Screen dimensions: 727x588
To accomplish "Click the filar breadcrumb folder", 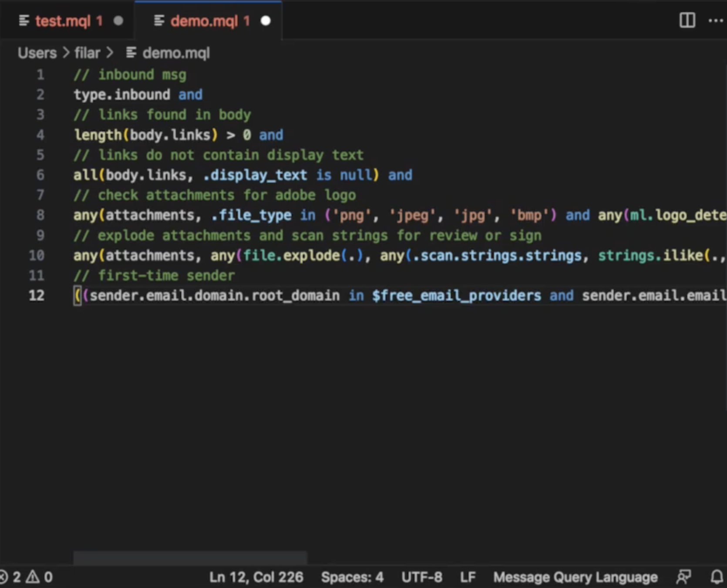I will coord(87,53).
